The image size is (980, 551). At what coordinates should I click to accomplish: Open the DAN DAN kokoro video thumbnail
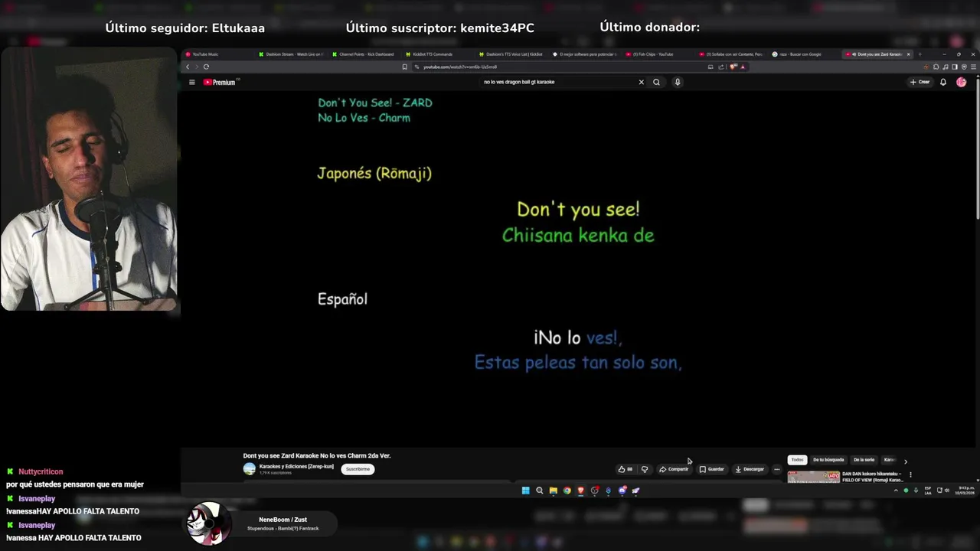(x=813, y=477)
